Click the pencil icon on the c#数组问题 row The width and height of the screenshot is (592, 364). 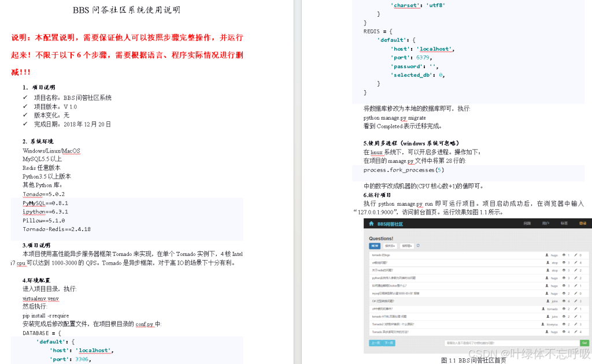click(x=575, y=262)
